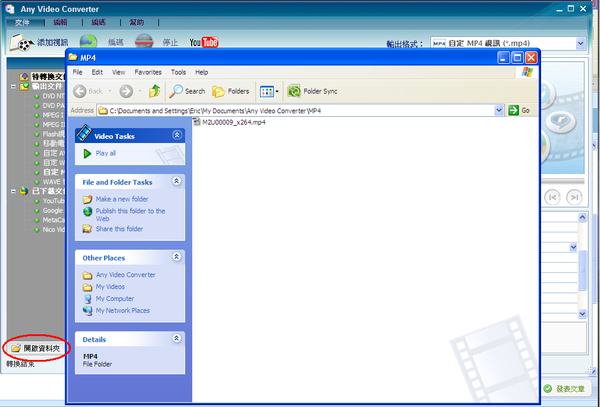This screenshot has width=600, height=407.
Task: Click the Windows flag logo in Explorer
Action: (x=527, y=72)
